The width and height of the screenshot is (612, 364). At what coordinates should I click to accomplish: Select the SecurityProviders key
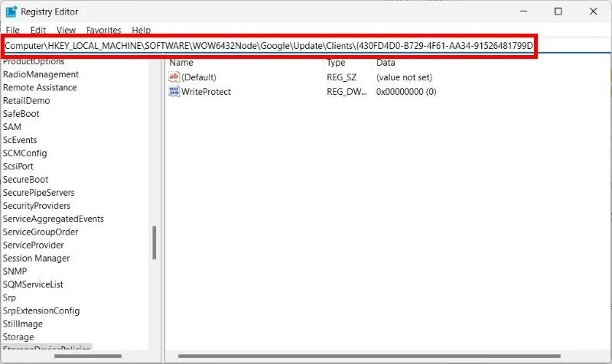[37, 206]
